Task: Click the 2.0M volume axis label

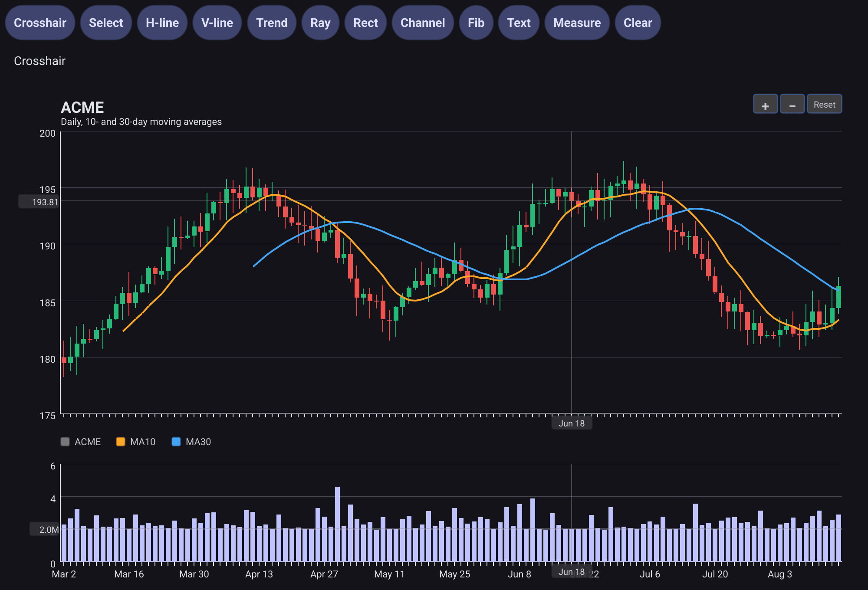Action: coord(44,529)
